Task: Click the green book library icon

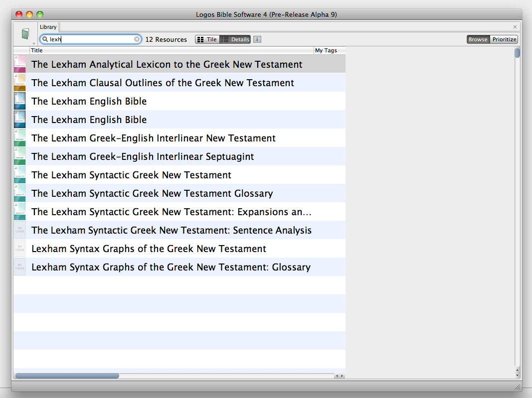Action: pyautogui.click(x=25, y=34)
